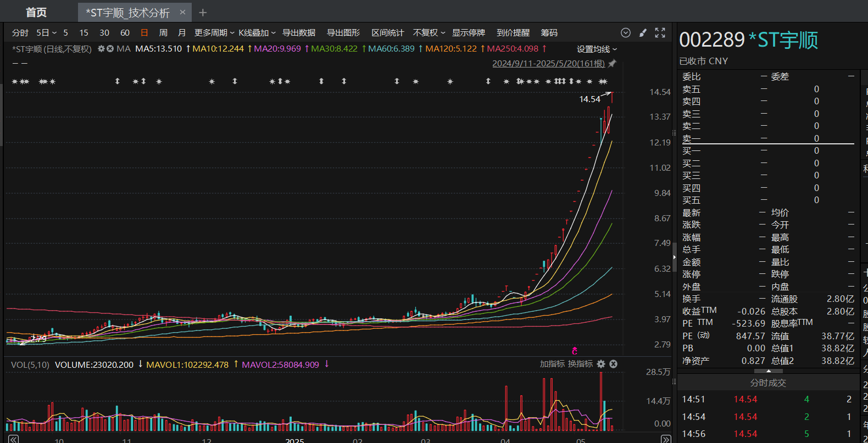Click MA60:6.389 value label
Screen dimensions: 868x443
coord(392,49)
